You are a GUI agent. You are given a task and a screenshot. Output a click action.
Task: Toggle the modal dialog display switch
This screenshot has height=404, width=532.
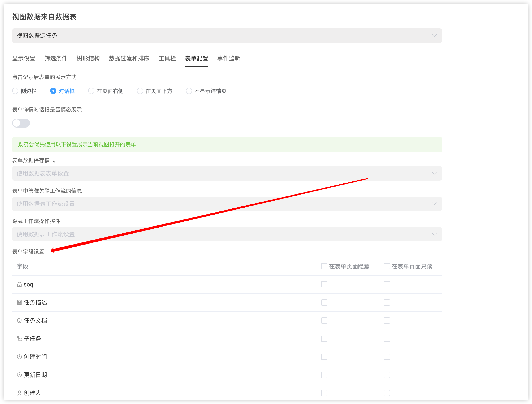coord(21,123)
